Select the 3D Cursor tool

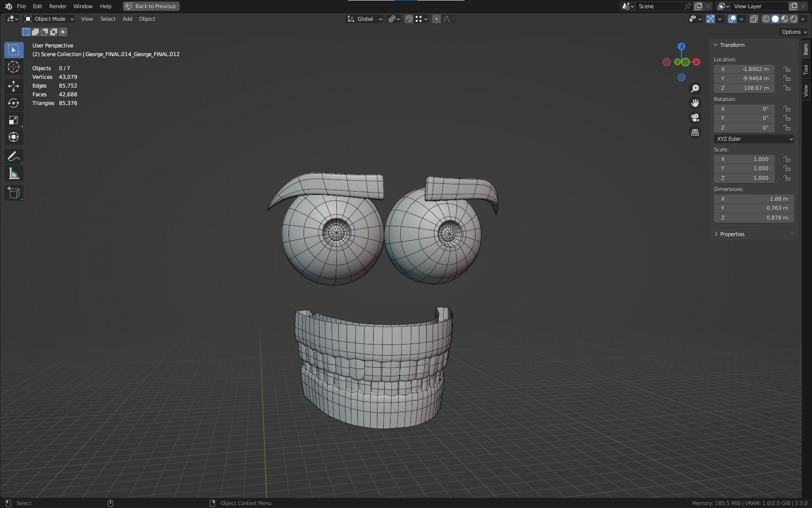[x=14, y=67]
